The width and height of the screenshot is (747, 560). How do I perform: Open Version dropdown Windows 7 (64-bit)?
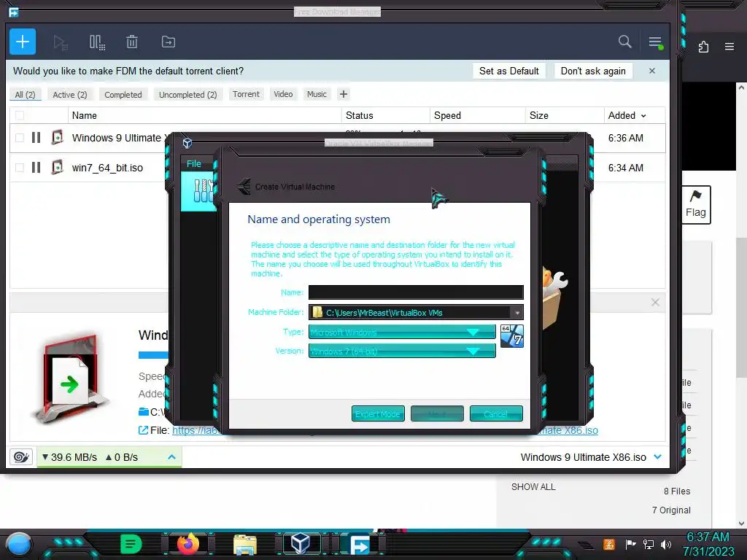pyautogui.click(x=402, y=351)
